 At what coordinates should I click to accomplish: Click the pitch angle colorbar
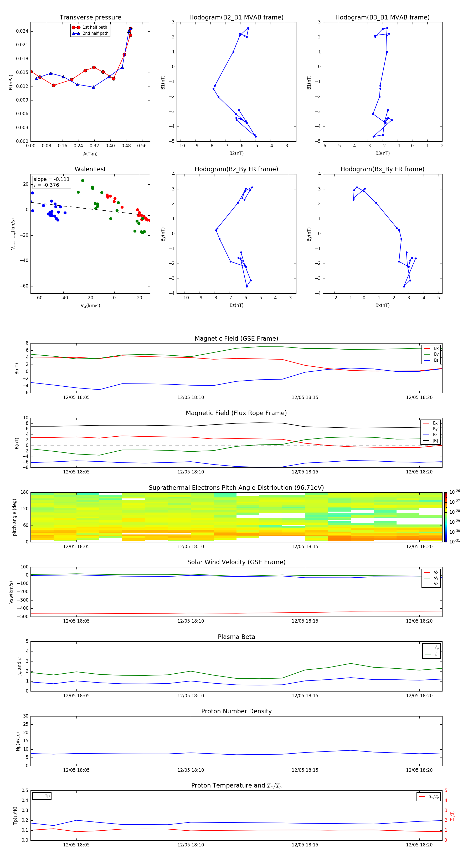click(446, 517)
